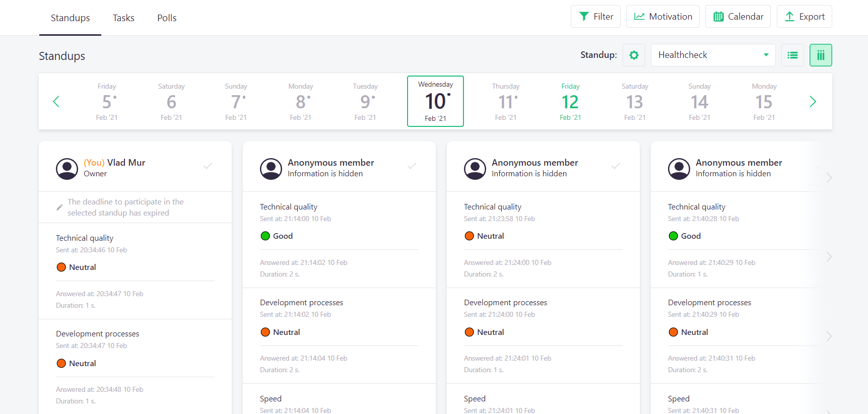
Task: Click first Anonymous member's avatar icon
Action: pos(271,169)
